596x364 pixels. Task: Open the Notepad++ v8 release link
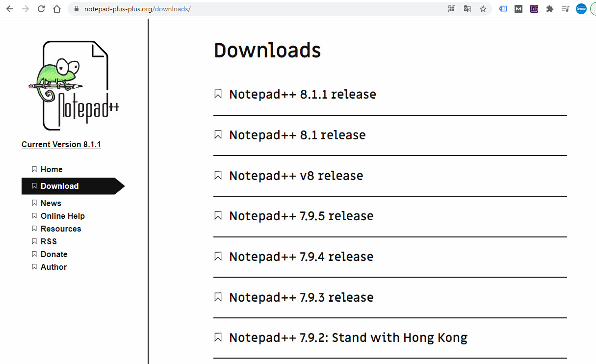click(x=296, y=176)
